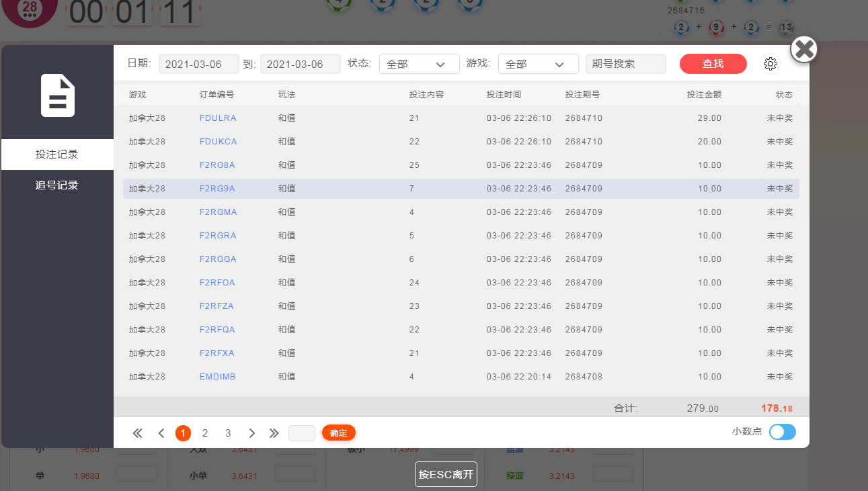Jump to the last page of records
This screenshot has width=868, height=491.
coord(274,433)
